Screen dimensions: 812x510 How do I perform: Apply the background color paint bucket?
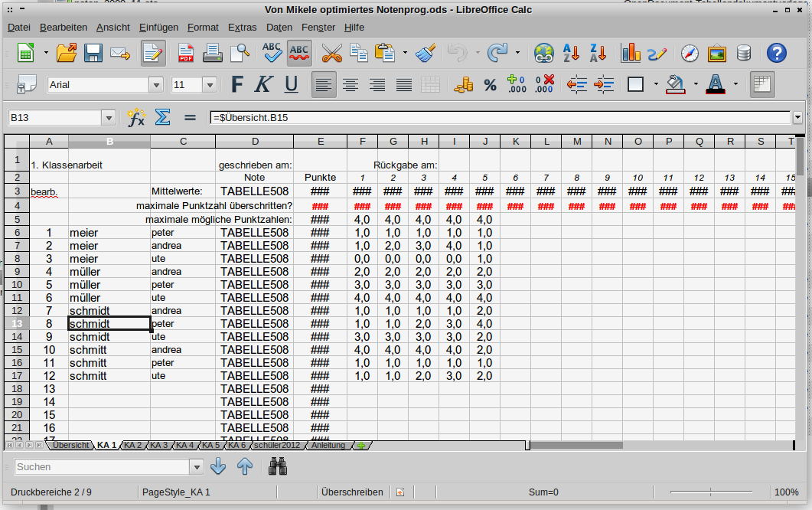675,84
